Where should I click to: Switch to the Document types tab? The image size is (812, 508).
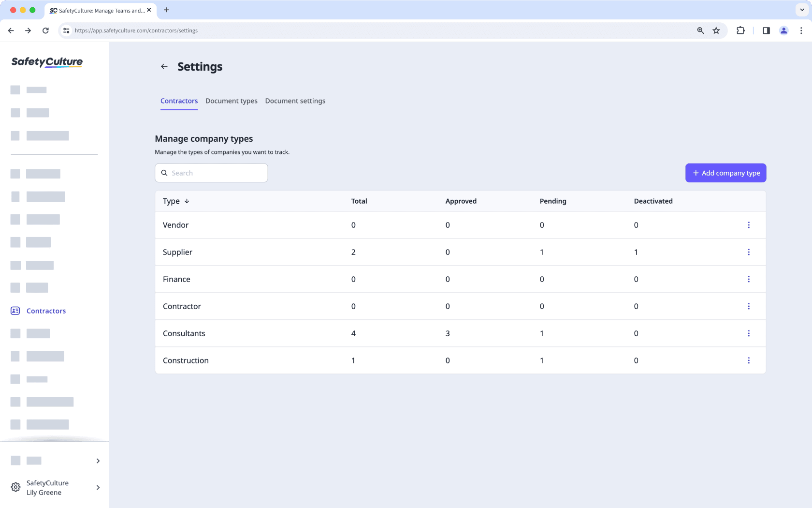[231, 101]
